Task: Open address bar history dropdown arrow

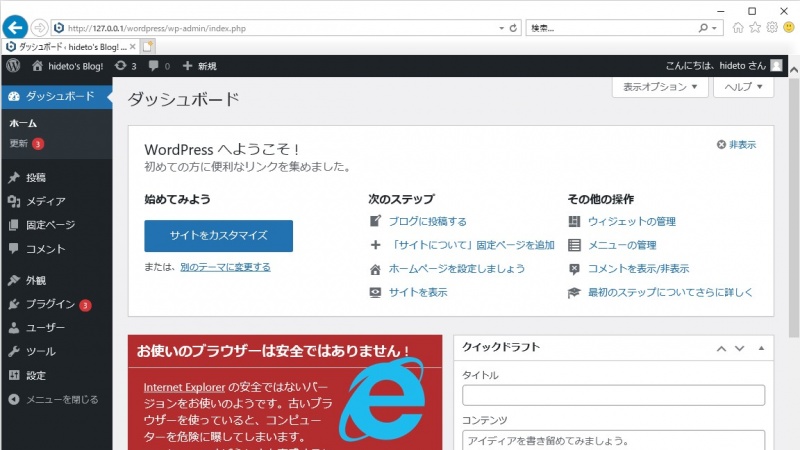Action: point(502,28)
